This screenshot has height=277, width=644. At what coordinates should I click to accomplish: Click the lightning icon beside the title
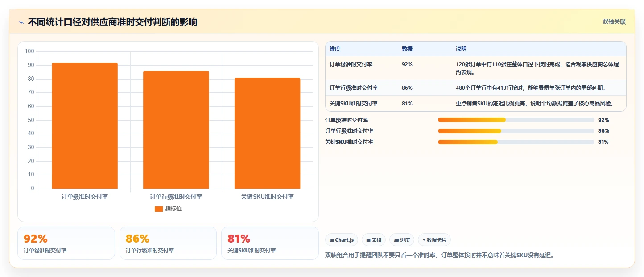point(21,22)
